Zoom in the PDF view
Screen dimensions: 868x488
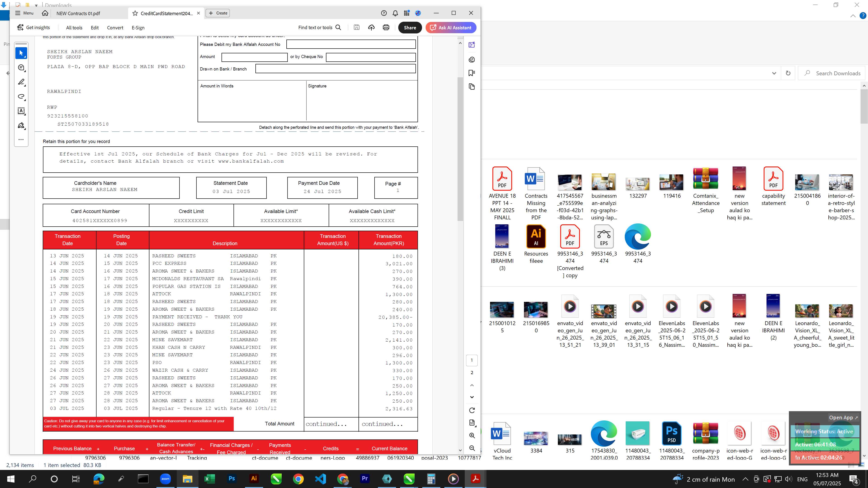coord(472,435)
